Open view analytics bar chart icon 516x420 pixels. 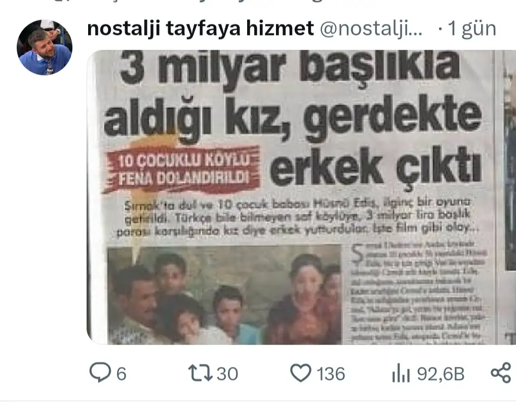(401, 373)
